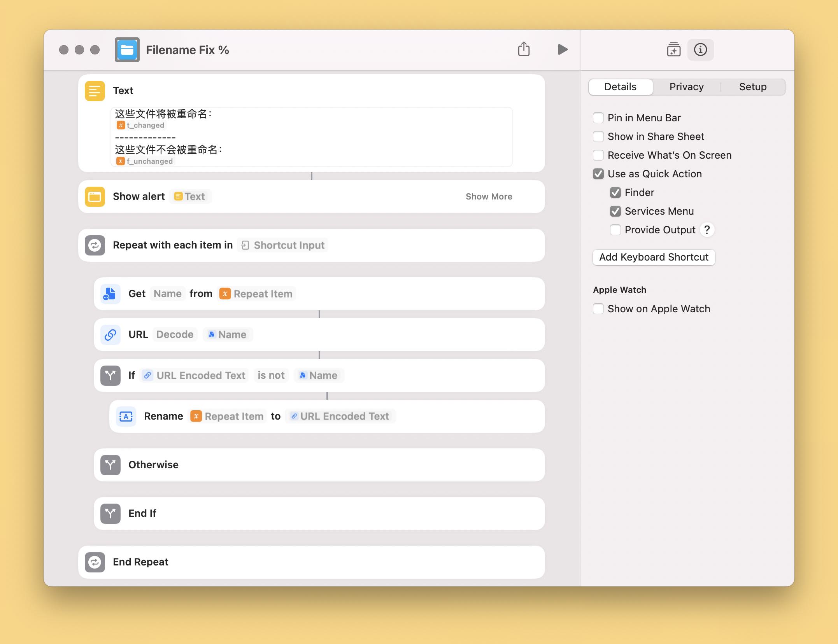Uncheck the Finder quick action option
Image resolution: width=838 pixels, height=644 pixels.
(615, 192)
